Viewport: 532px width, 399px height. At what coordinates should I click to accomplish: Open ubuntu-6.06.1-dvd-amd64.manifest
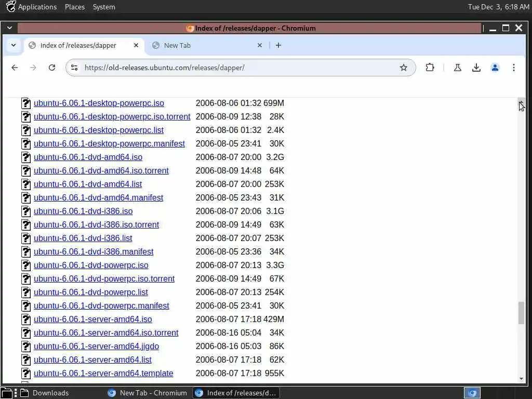coord(98,198)
